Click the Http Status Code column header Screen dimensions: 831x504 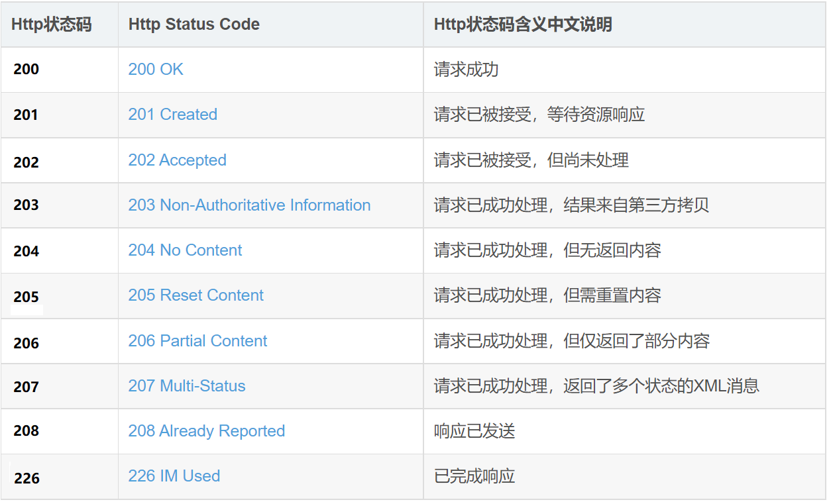point(194,25)
